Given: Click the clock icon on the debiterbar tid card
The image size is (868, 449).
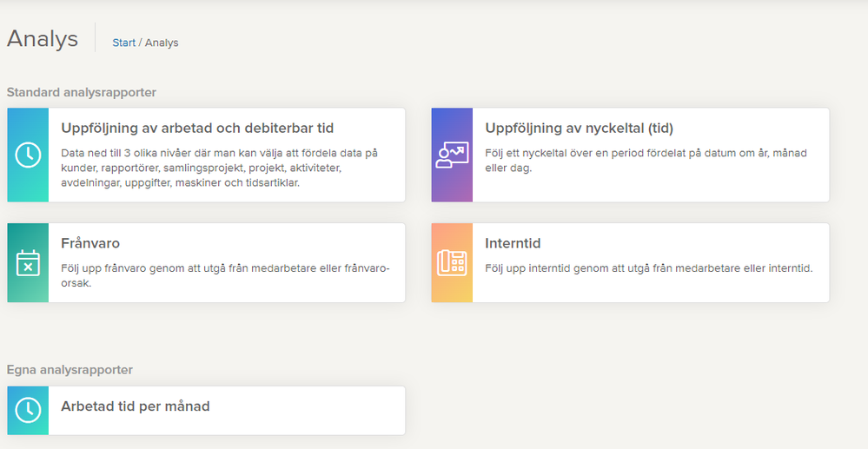Looking at the screenshot, I should click(28, 155).
